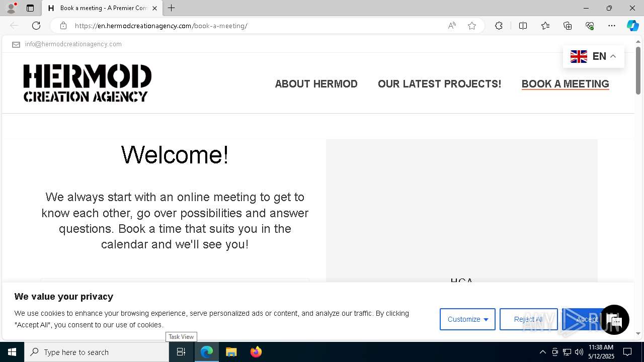Image resolution: width=644 pixels, height=362 pixels.
Task: Open a new browser tab
Action: [x=172, y=8]
